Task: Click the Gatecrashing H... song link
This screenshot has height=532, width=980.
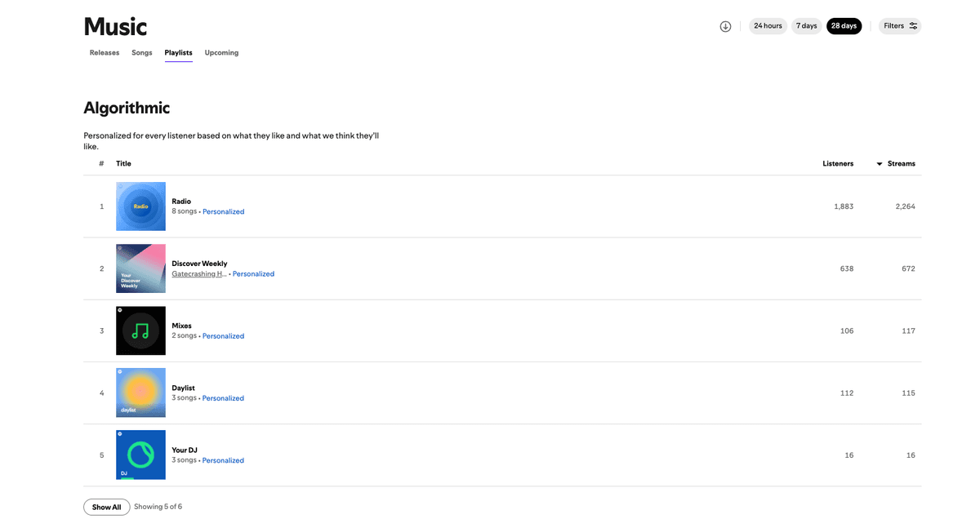Action: (199, 274)
